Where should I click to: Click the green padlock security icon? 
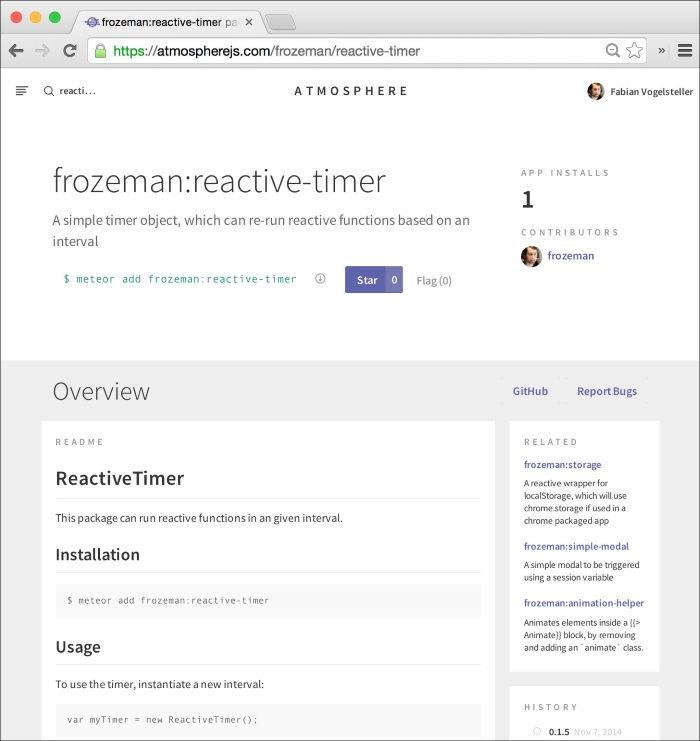pyautogui.click(x=100, y=51)
